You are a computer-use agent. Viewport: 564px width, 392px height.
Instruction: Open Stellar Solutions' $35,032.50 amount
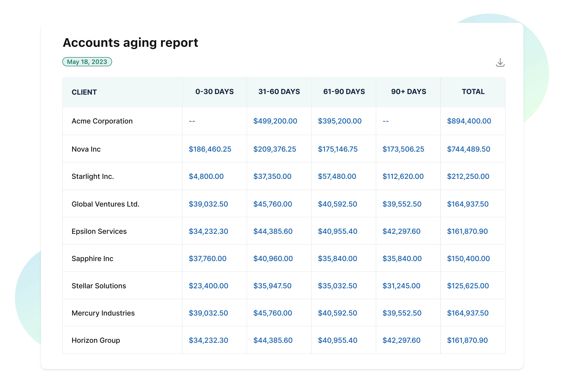pyautogui.click(x=337, y=286)
